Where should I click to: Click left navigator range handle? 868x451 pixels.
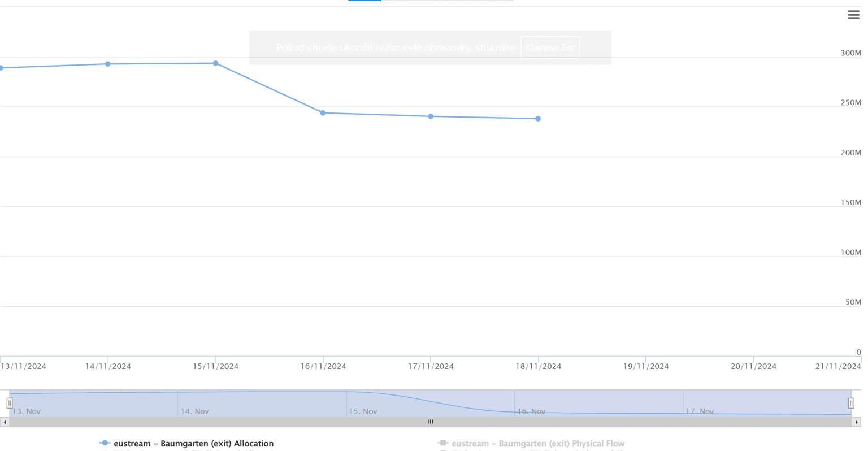point(10,403)
